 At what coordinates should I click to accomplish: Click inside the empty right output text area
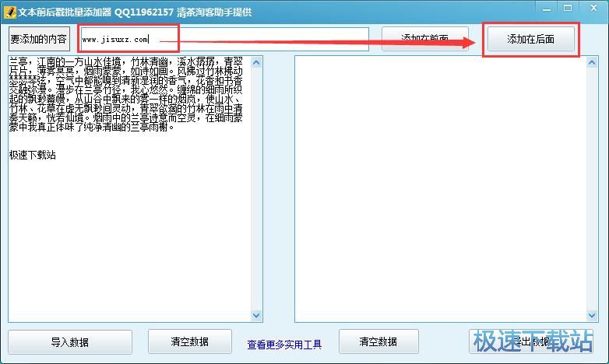tap(441, 189)
